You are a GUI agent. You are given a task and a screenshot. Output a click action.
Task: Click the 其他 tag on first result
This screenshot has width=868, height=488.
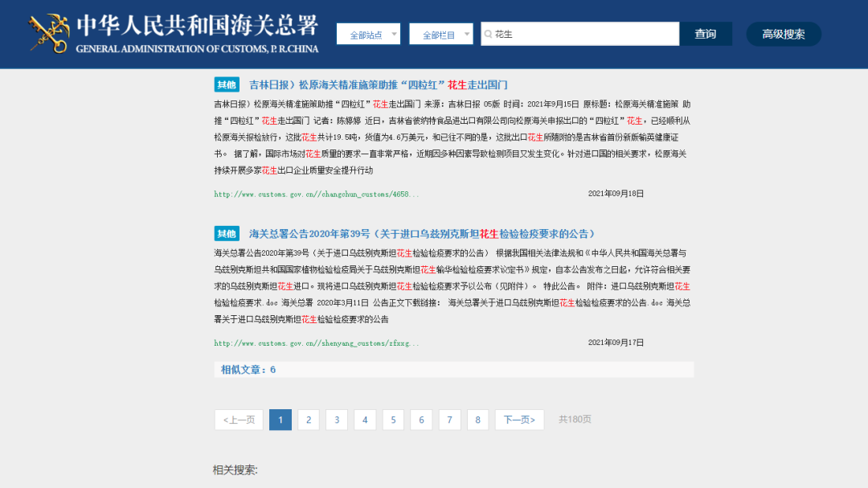coord(227,84)
